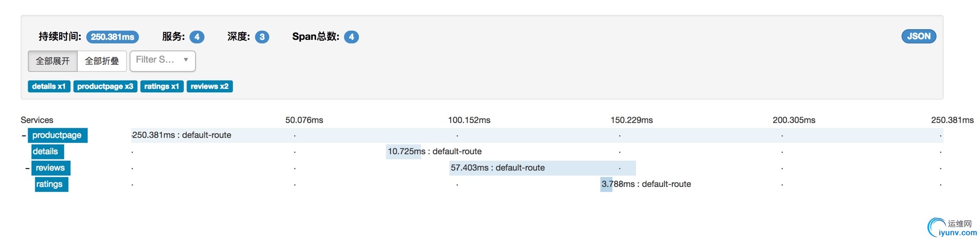Select the ratings service label
This screenshot has width=980, height=241.
51,184
